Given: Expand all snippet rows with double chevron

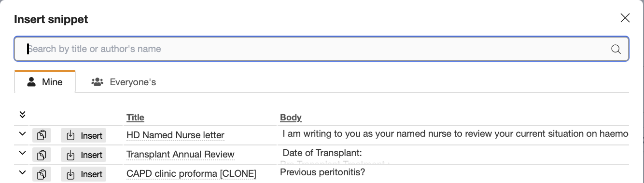Looking at the screenshot, I should coord(22,114).
